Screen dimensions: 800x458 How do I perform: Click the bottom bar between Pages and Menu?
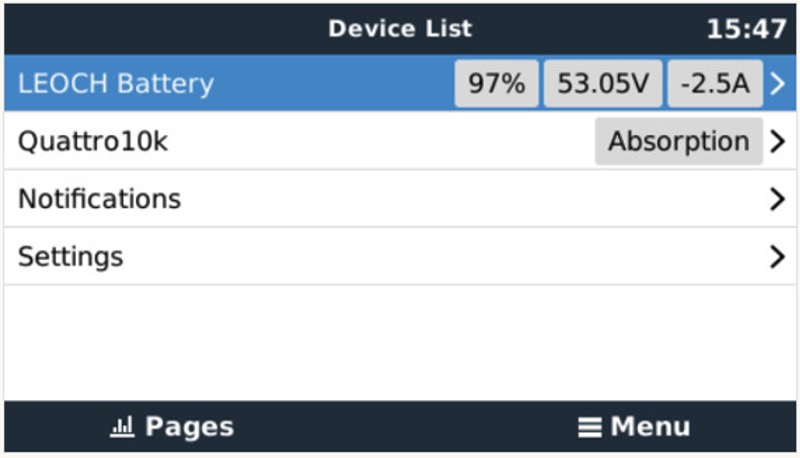(400, 427)
